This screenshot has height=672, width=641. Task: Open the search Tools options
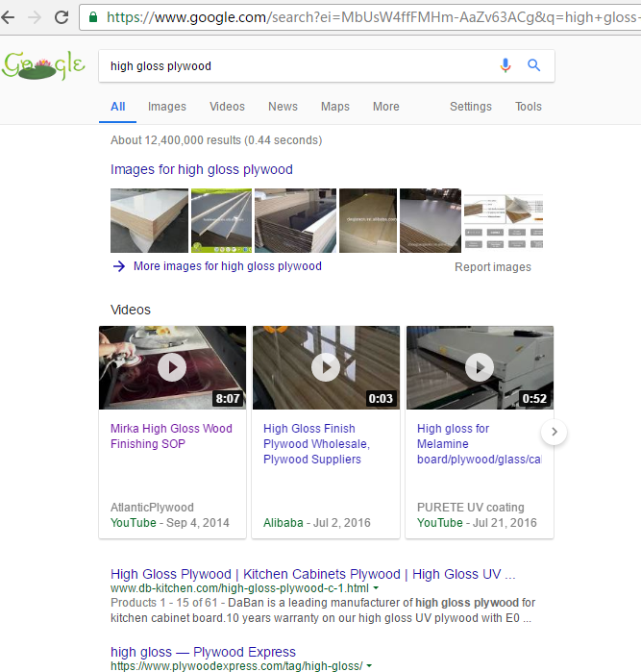(529, 107)
